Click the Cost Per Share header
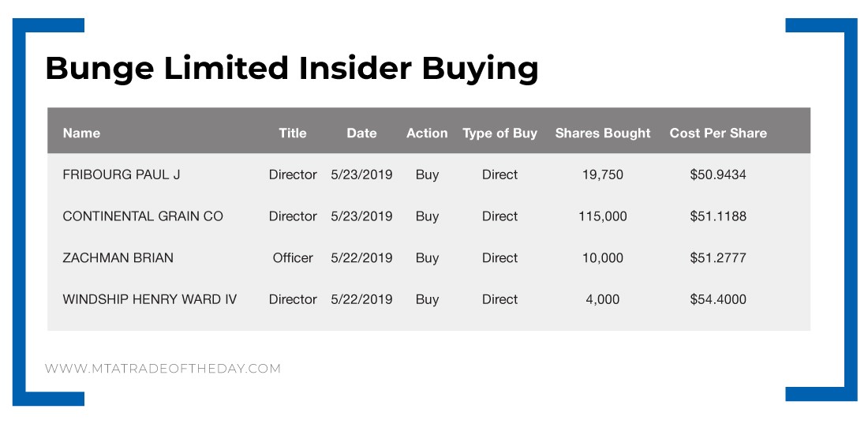The image size is (868, 424). pos(718,133)
